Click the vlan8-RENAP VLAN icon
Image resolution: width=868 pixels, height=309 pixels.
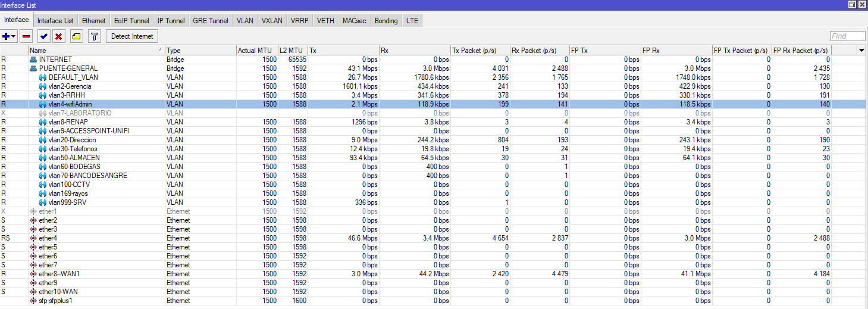tap(43, 122)
